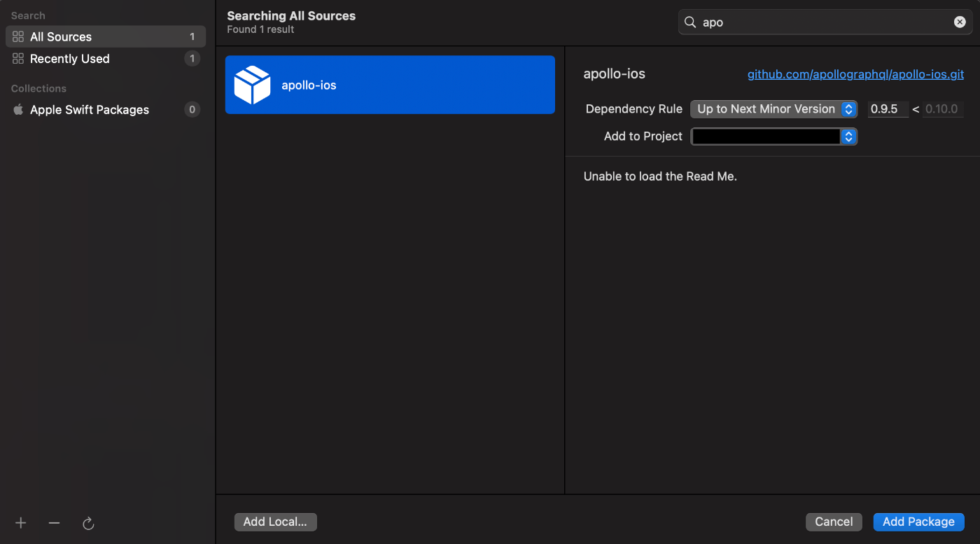Click the count badge for All Sources
The width and height of the screenshot is (980, 544).
[x=192, y=36]
